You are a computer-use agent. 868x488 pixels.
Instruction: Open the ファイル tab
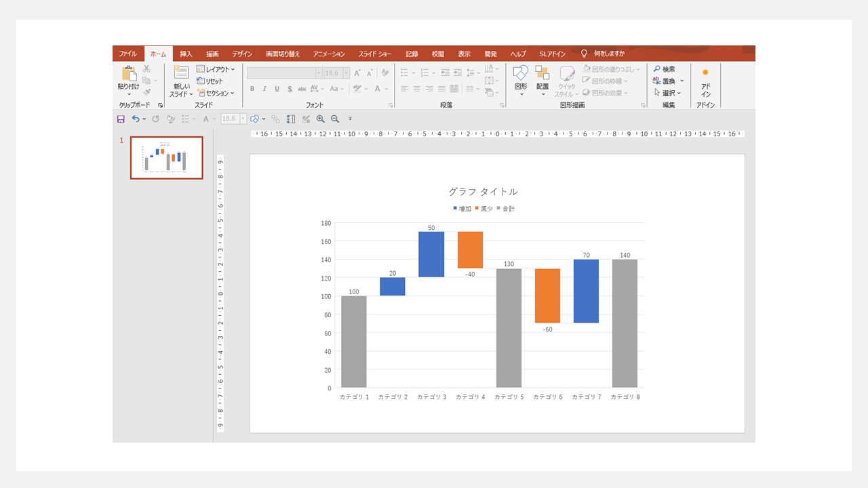point(127,54)
